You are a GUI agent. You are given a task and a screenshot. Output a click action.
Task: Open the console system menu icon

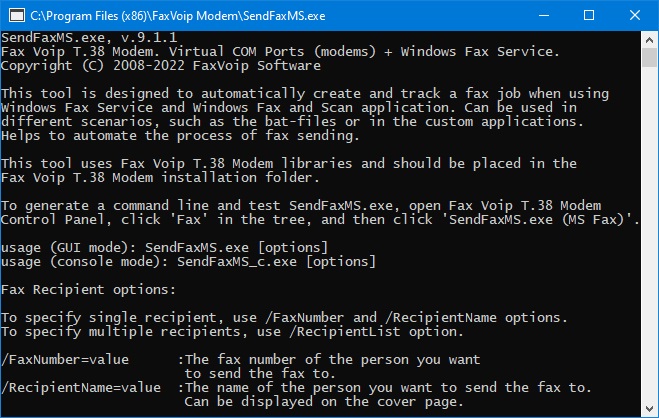[17, 16]
